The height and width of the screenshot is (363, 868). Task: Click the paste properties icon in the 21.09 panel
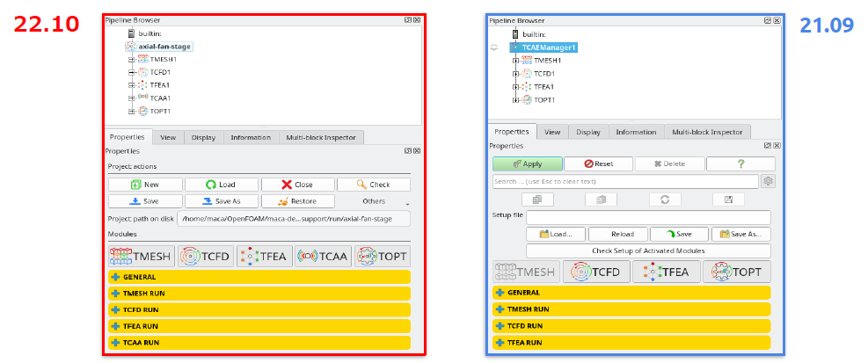pos(602,200)
